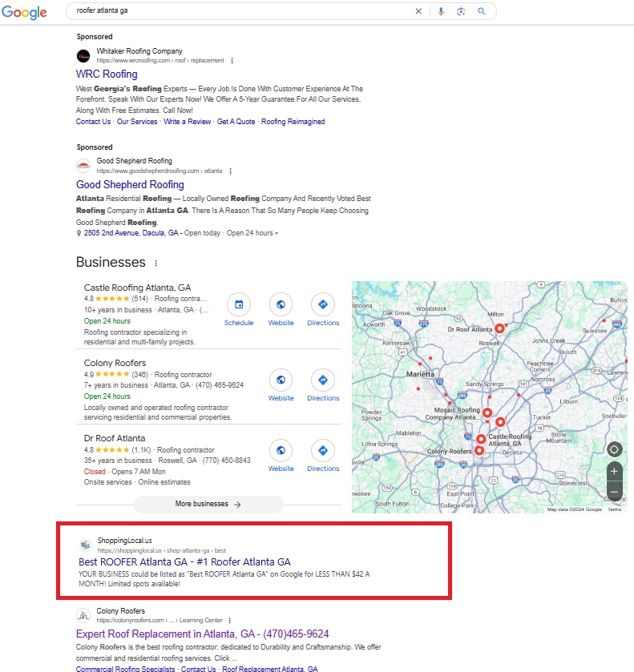
Task: Open the WRC Roofing ad headline link
Action: point(107,74)
